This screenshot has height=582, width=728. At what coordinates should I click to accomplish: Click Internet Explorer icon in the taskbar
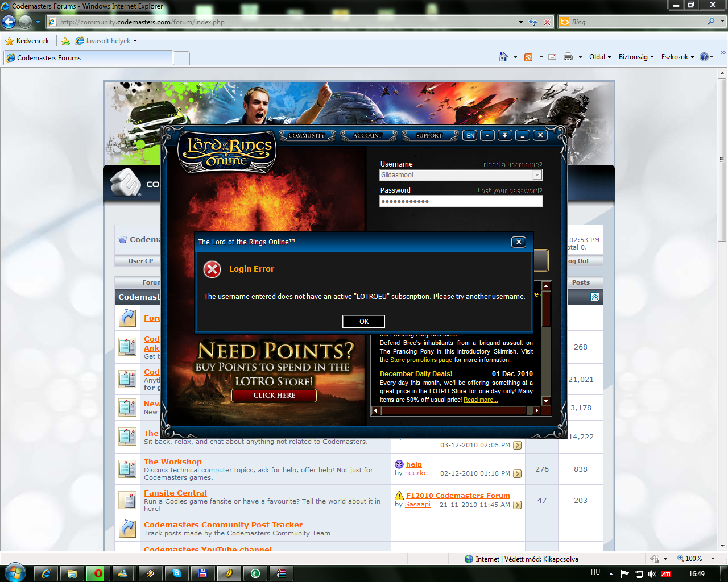pyautogui.click(x=46, y=573)
